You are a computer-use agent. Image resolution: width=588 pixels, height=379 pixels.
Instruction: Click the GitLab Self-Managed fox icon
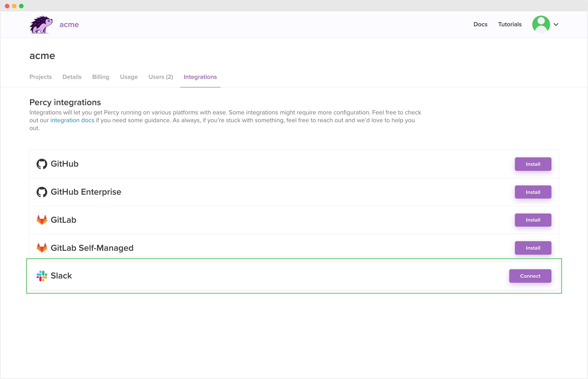point(42,248)
